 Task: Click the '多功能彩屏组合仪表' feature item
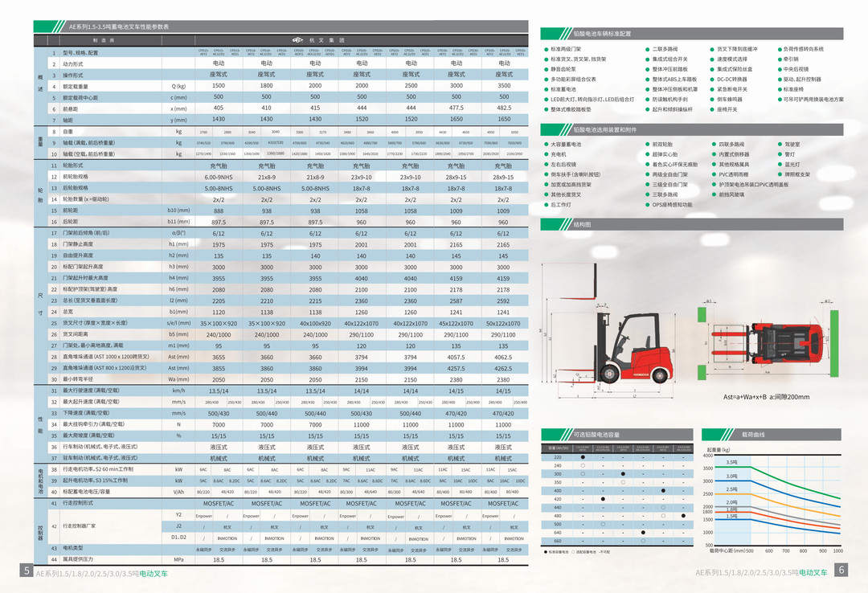tap(573, 80)
